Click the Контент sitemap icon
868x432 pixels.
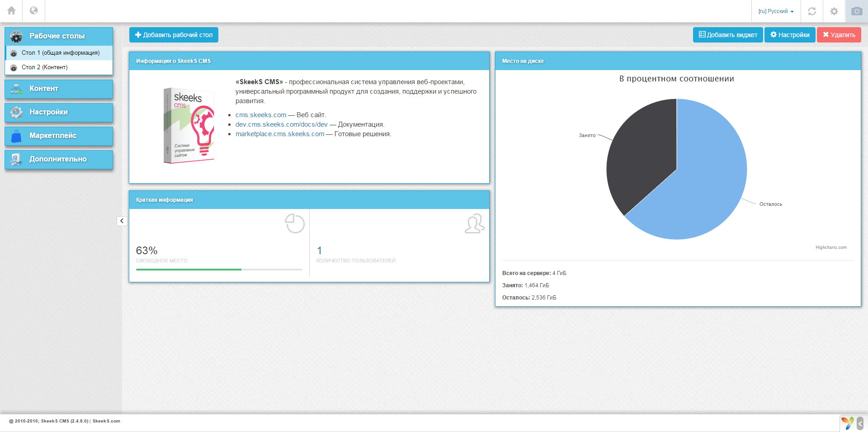[x=16, y=89]
